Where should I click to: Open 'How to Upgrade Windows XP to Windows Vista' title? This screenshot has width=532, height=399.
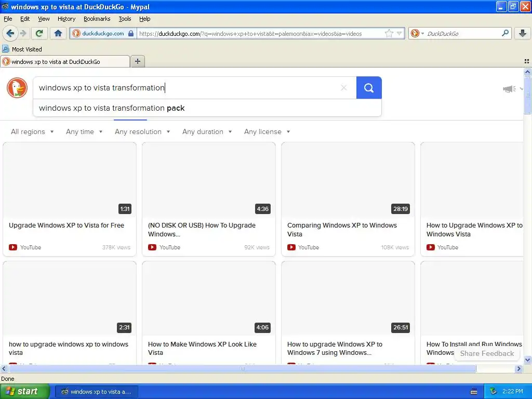point(474,230)
